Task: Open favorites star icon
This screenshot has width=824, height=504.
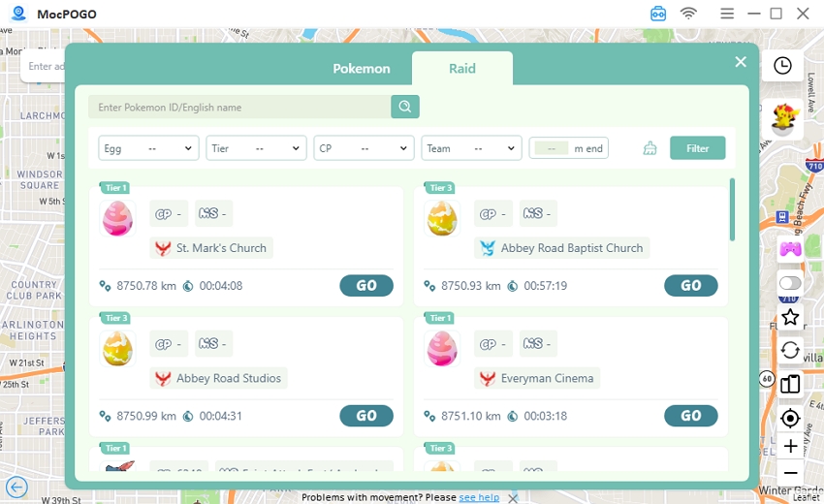Action: pyautogui.click(x=790, y=317)
